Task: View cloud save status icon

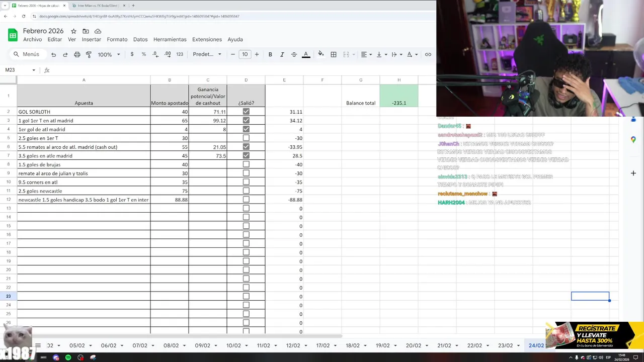Action: (98, 31)
